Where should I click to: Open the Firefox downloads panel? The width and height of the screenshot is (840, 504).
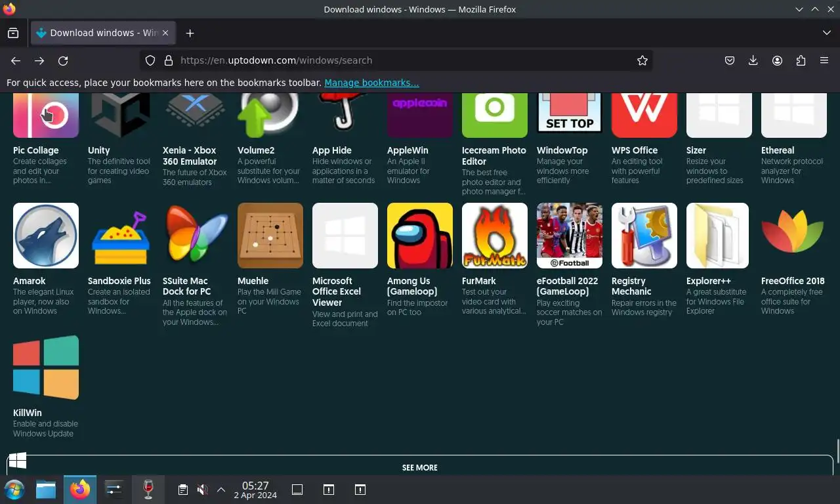(x=753, y=60)
